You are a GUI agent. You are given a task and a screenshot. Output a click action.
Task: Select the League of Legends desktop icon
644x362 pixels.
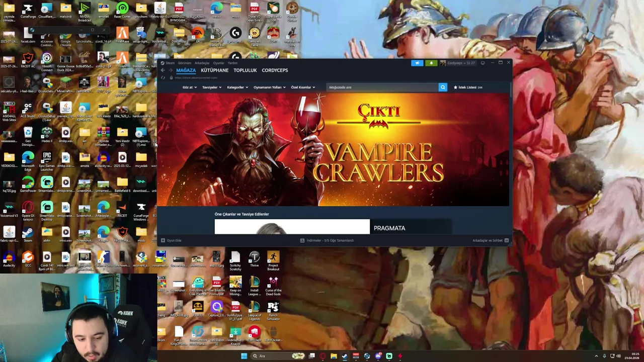[x=254, y=311]
